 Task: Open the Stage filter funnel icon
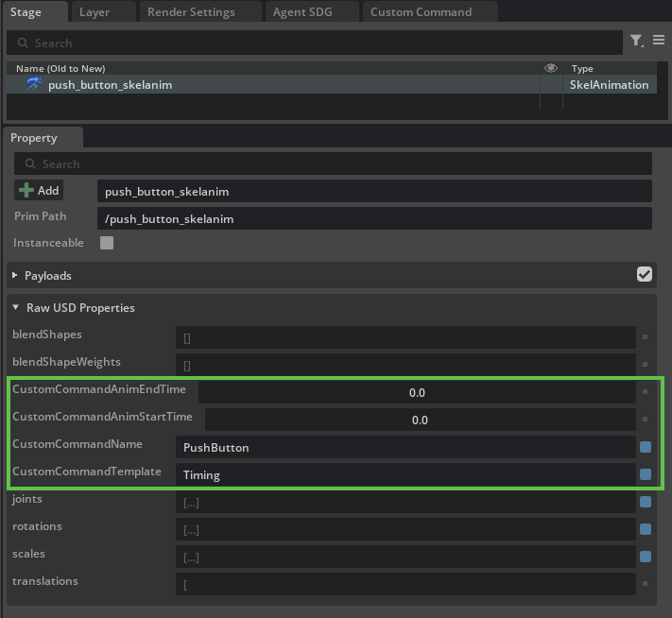point(636,41)
